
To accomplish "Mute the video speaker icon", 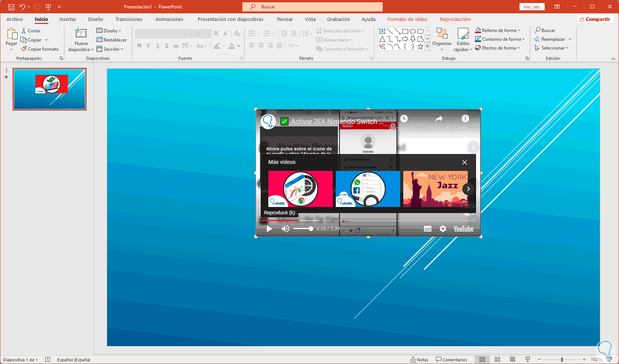I will tap(285, 229).
